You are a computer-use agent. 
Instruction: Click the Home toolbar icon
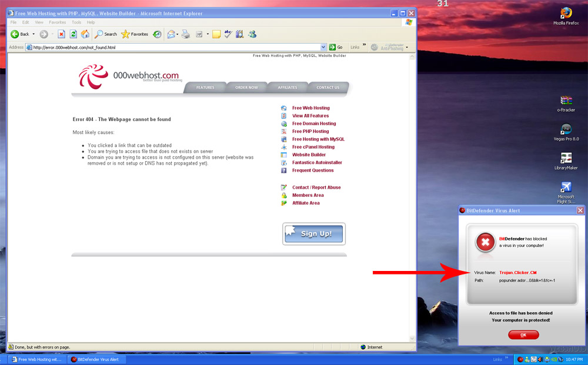[85, 34]
